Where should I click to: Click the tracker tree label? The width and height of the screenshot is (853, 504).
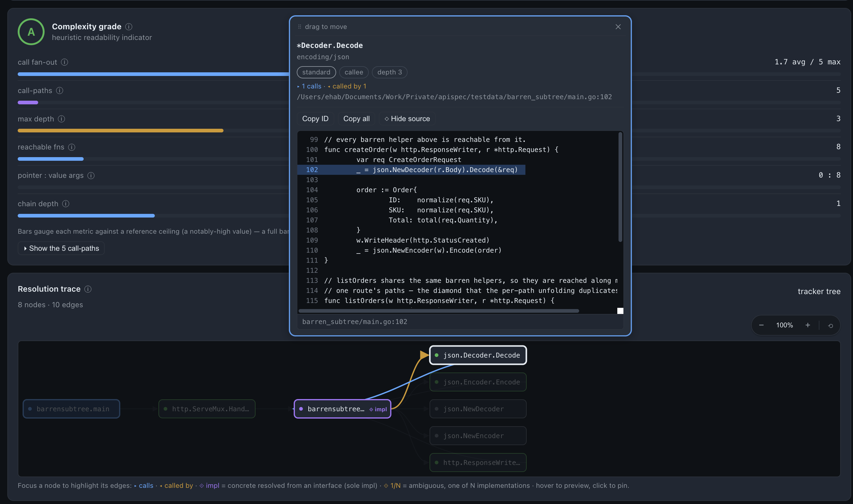click(x=819, y=291)
